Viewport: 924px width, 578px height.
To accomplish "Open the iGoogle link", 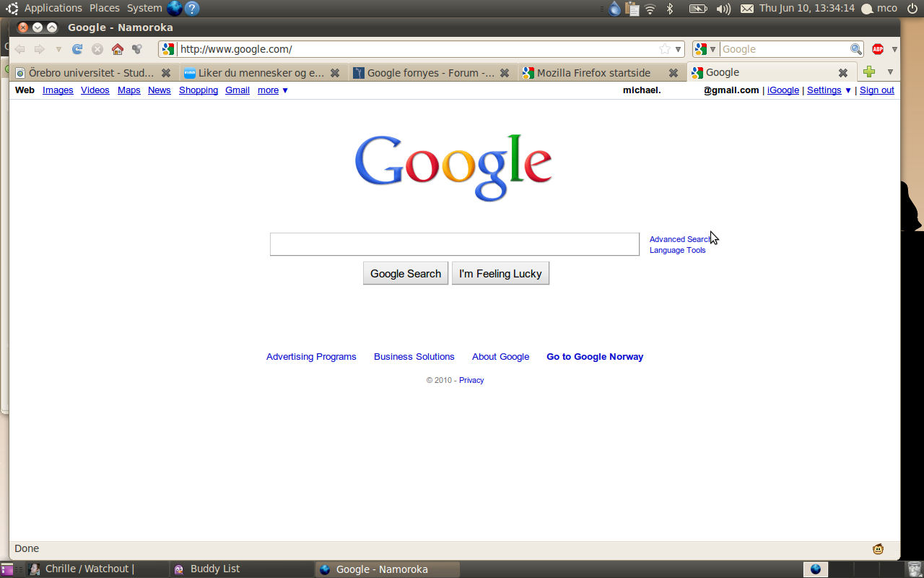I will [x=783, y=90].
